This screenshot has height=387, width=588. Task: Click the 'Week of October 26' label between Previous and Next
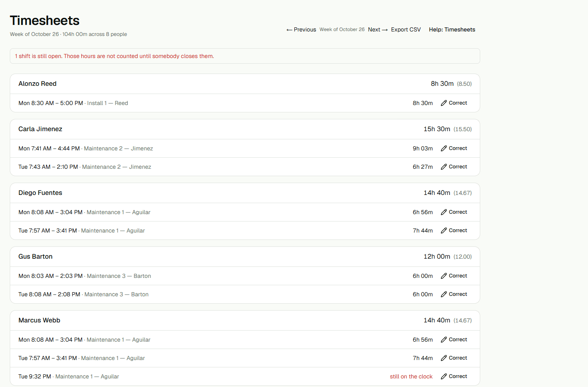coord(342,29)
